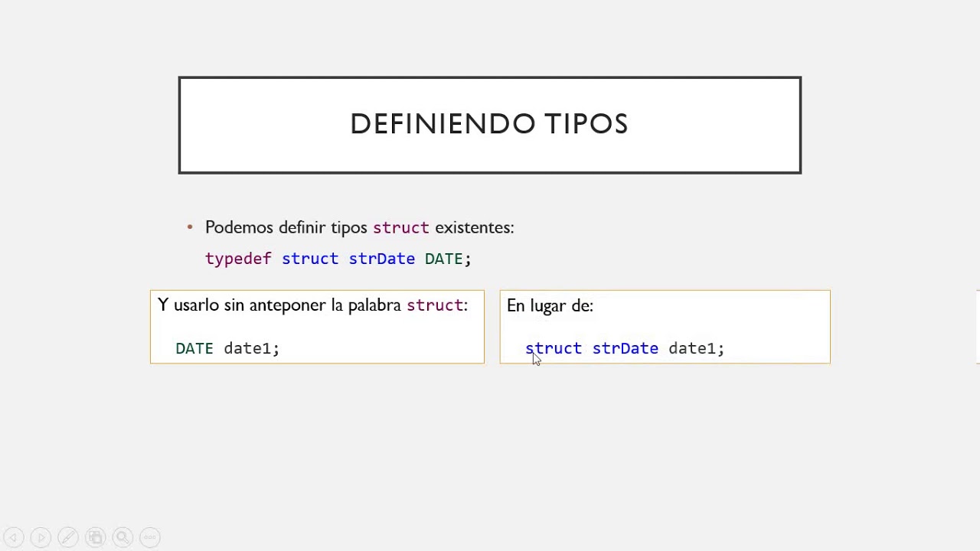This screenshot has height=551, width=980.
Task: Open the pen and laser pointer tools
Action: (68, 537)
